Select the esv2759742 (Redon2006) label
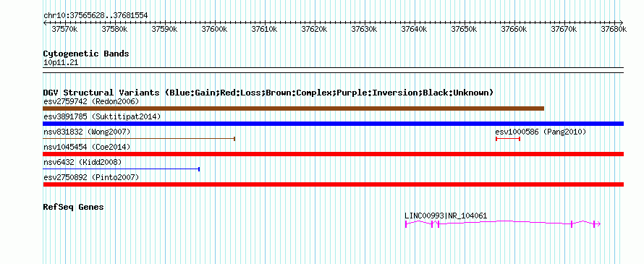Viewport: 644px width, 264px height. click(91, 101)
